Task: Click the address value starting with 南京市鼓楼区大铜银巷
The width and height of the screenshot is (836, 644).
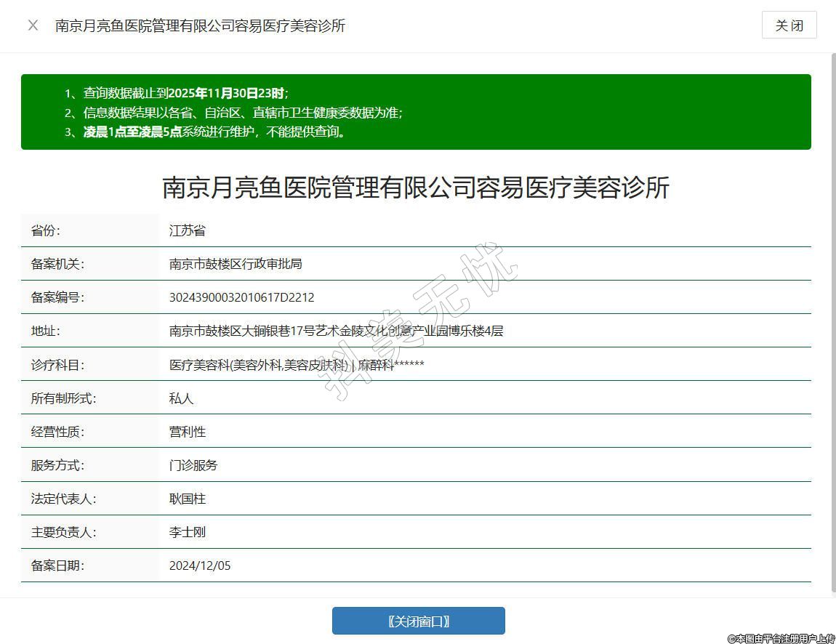Action: 336,331
